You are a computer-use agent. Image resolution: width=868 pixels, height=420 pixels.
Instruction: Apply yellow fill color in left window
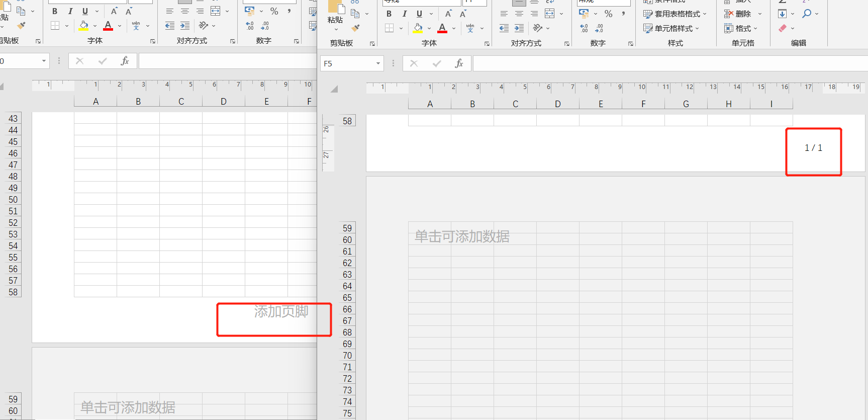(x=83, y=26)
